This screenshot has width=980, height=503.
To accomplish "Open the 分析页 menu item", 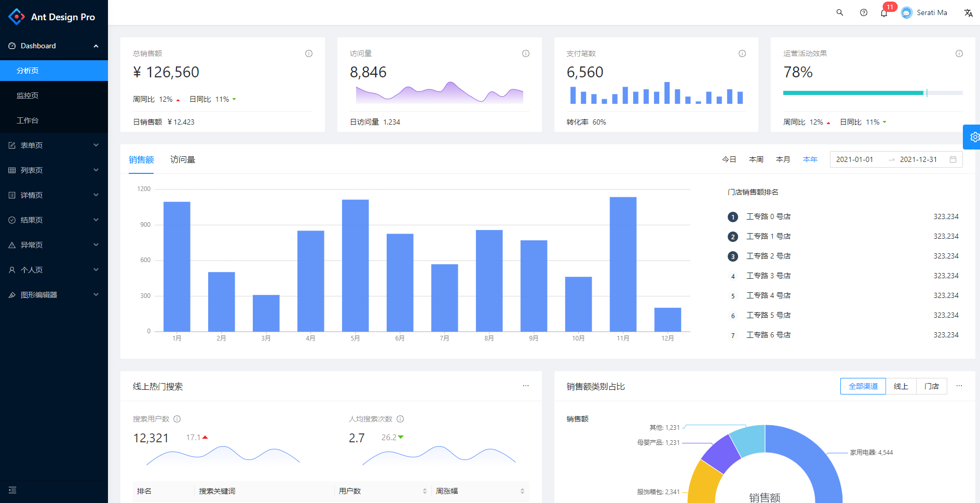I will (54, 71).
